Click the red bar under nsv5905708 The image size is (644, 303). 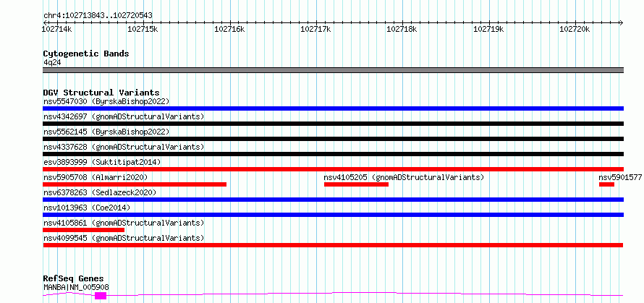(135, 184)
